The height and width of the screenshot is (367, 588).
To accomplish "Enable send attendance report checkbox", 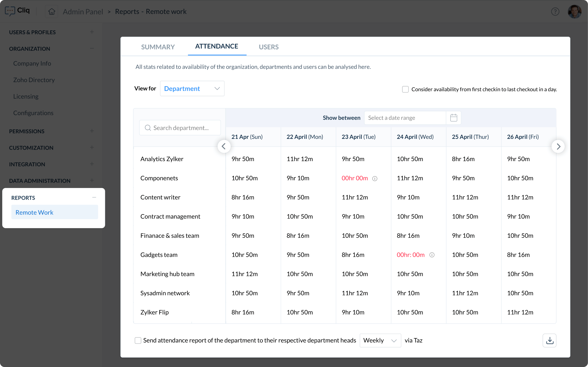I will 138,340.
